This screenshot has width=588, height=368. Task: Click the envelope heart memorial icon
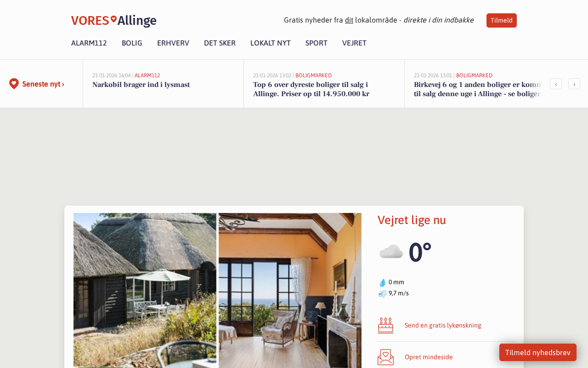point(386,357)
